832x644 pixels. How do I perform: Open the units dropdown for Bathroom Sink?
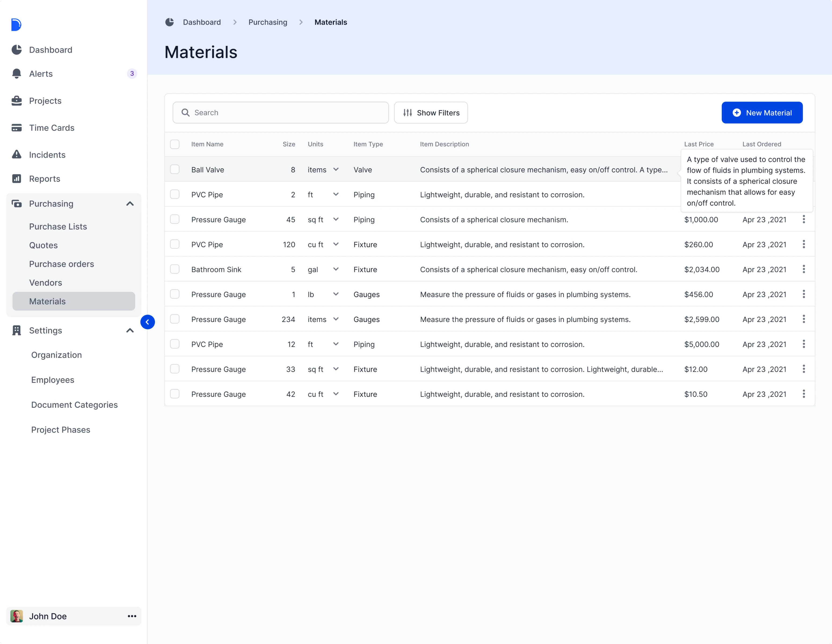coord(336,269)
